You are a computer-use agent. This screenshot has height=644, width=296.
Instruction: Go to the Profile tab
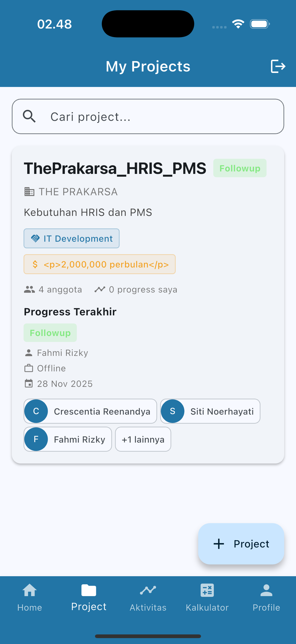click(x=266, y=598)
